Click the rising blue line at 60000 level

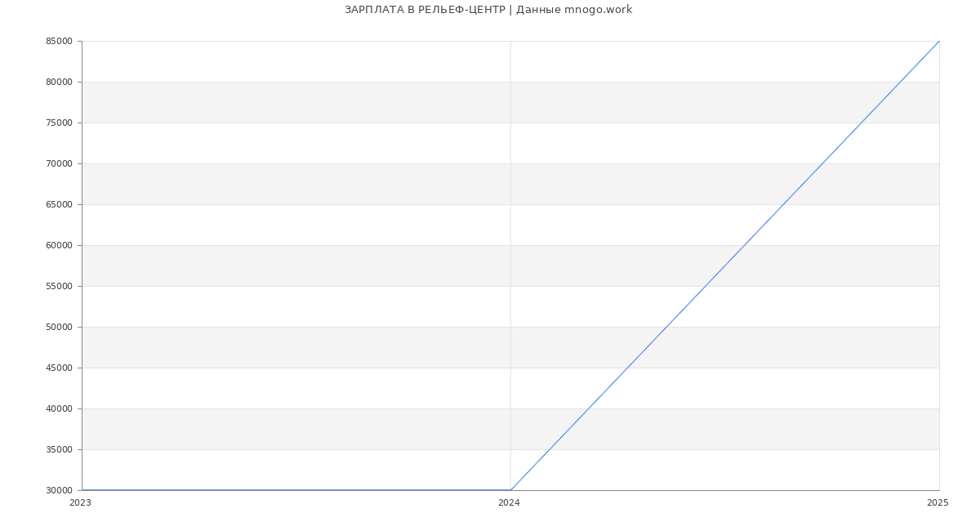coord(744,245)
